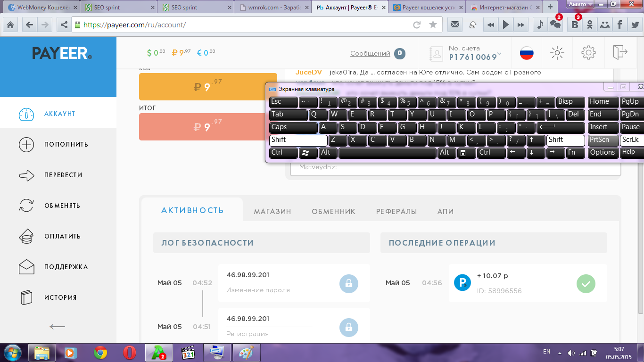Click the Odnoklassniki icon in browser toolbar
Screen dimensions: 644x362
[x=590, y=25]
